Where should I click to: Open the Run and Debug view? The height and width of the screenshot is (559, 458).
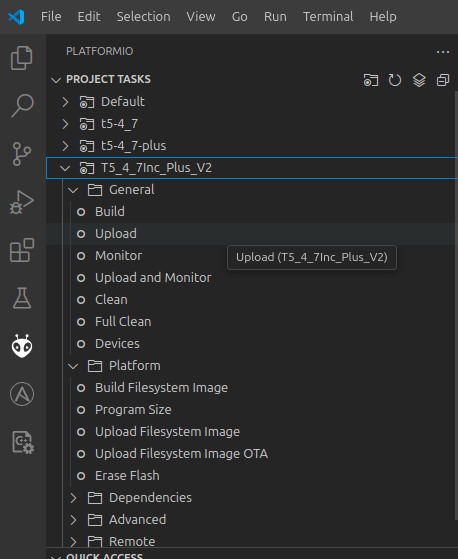tap(22, 202)
